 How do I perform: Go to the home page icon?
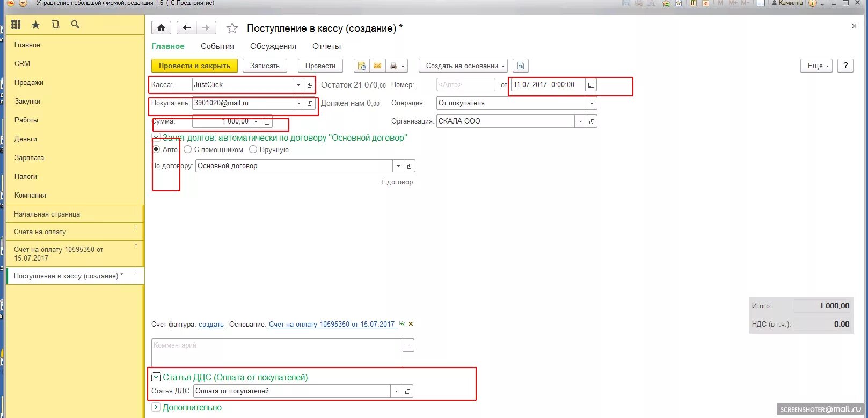[161, 28]
